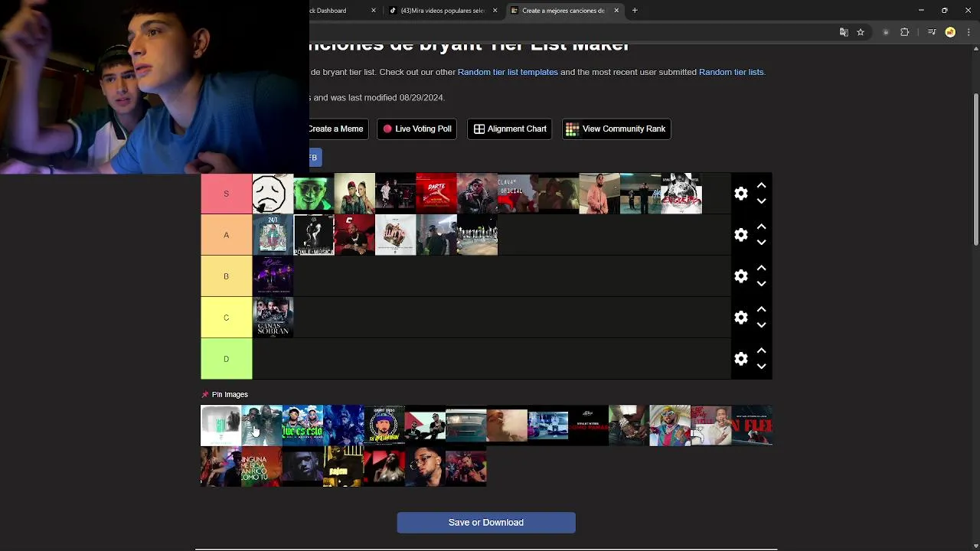Select the sad face drawing in S tier
The image size is (980, 551).
[x=273, y=194]
